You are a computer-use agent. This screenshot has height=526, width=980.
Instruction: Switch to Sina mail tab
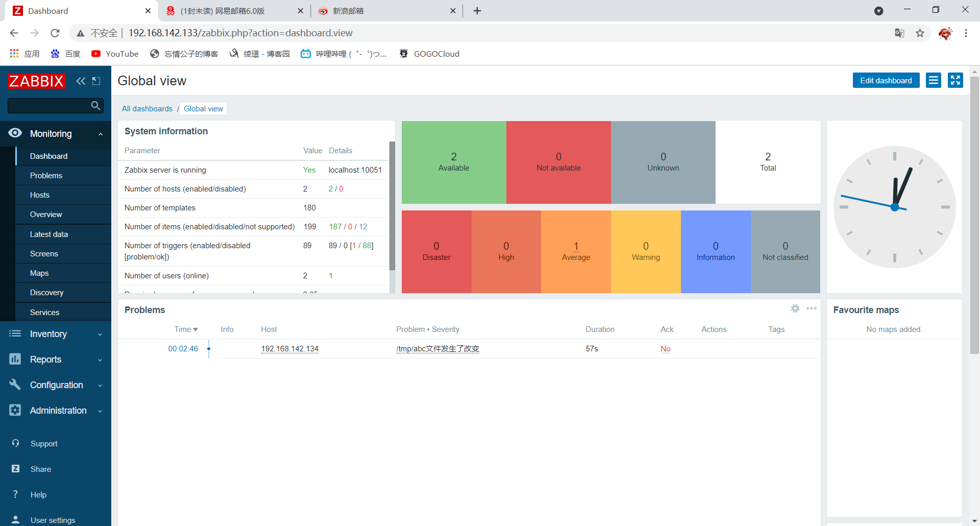point(386,11)
